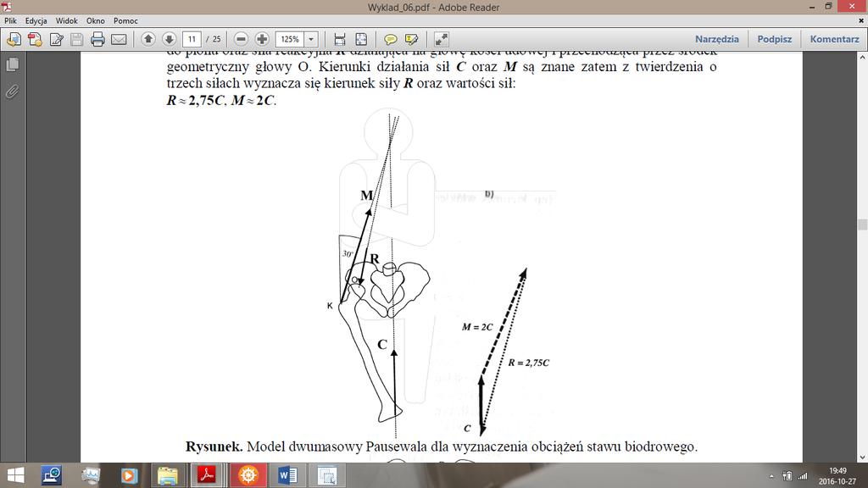Click the page number field showing 11
This screenshot has height=488, width=868.
tap(192, 39)
